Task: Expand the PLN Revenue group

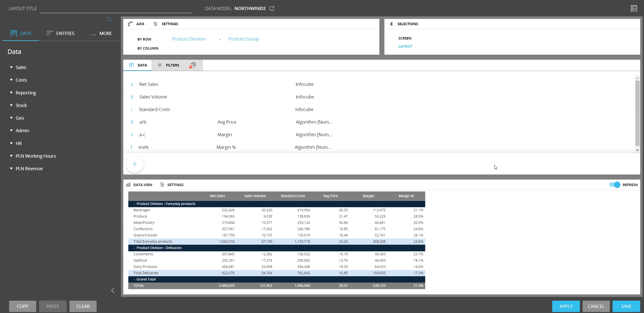Action: pyautogui.click(x=11, y=168)
